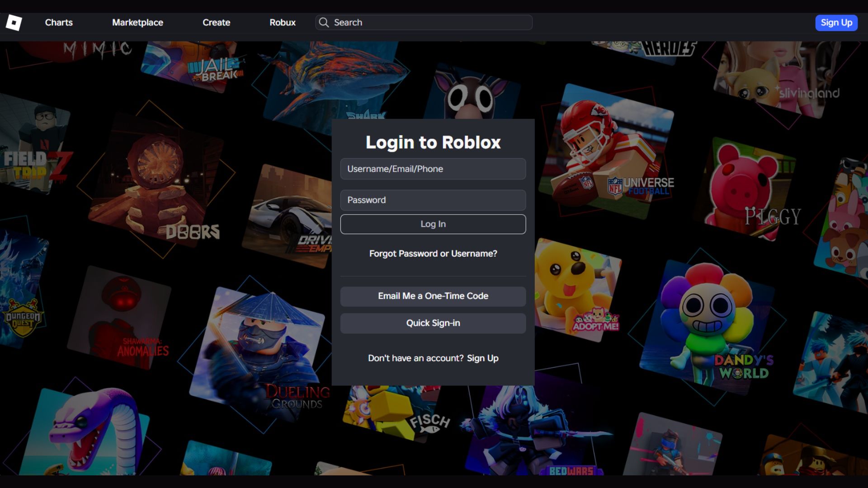Focus the Username/Email/Phone field
Viewport: 868px width, 488px height.
433,169
